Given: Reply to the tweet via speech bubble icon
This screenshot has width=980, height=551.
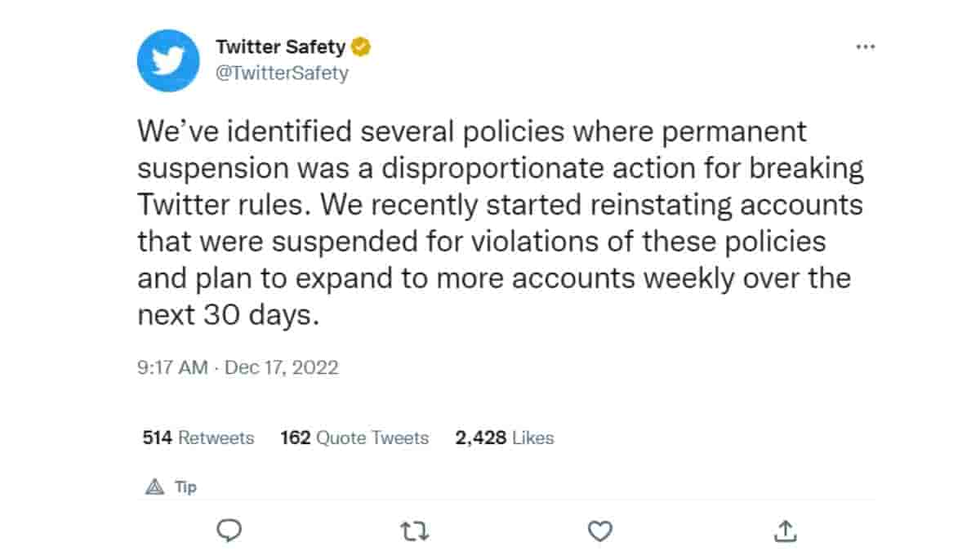Looking at the screenshot, I should (230, 531).
